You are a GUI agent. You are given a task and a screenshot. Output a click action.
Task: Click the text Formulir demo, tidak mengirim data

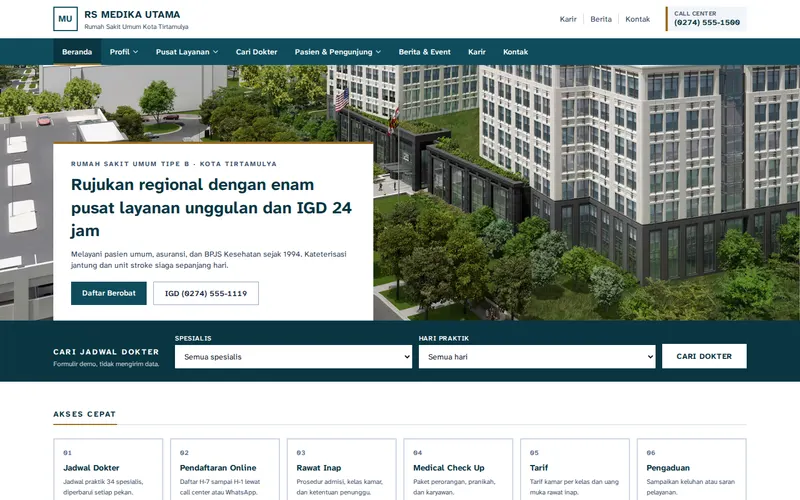click(x=106, y=364)
